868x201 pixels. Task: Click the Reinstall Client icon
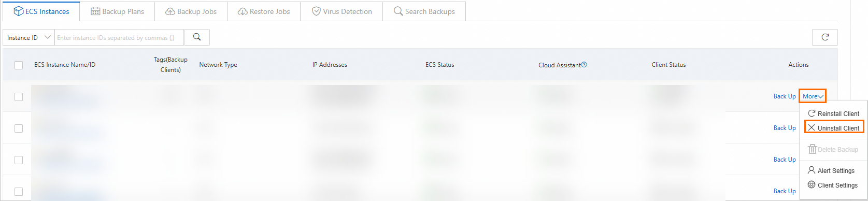(812, 113)
